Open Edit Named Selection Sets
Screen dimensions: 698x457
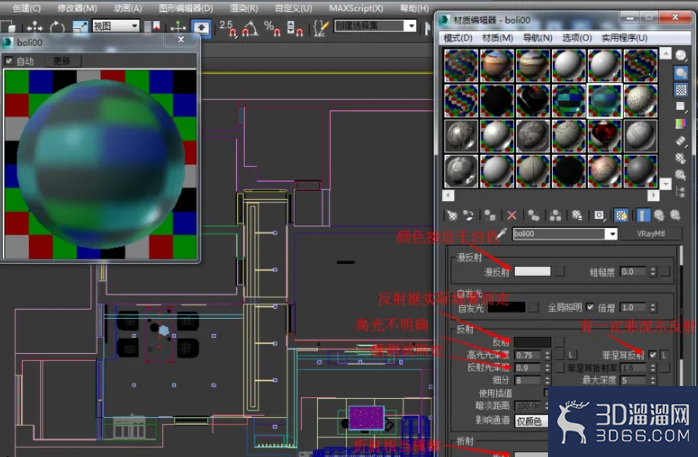click(x=320, y=28)
